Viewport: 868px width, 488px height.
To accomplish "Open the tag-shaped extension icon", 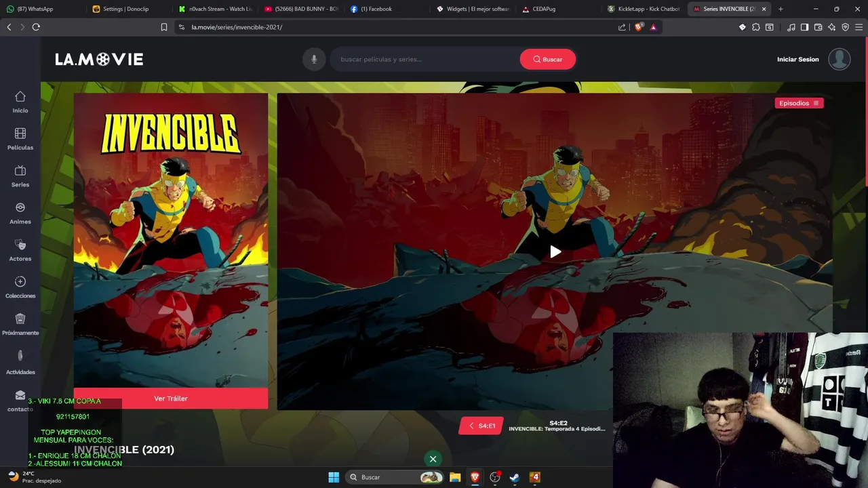I will pyautogui.click(x=743, y=27).
